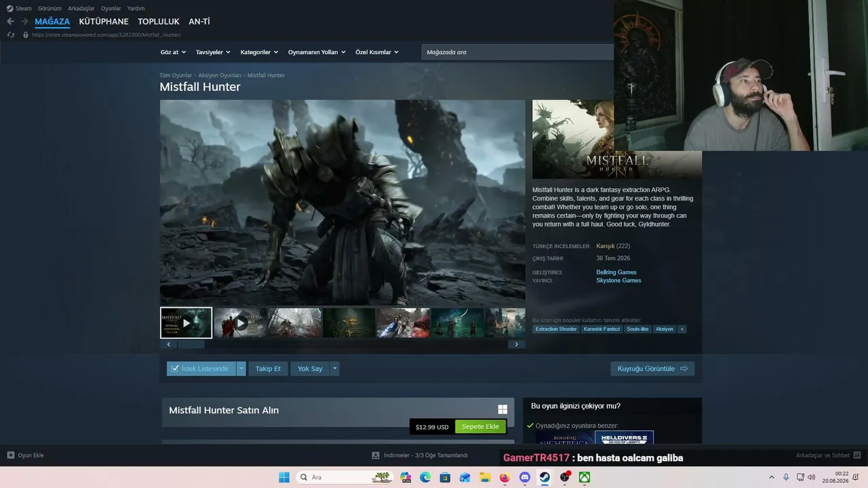Image resolution: width=868 pixels, height=488 pixels.
Task: Click the right arrow of the media strip
Action: pos(516,344)
